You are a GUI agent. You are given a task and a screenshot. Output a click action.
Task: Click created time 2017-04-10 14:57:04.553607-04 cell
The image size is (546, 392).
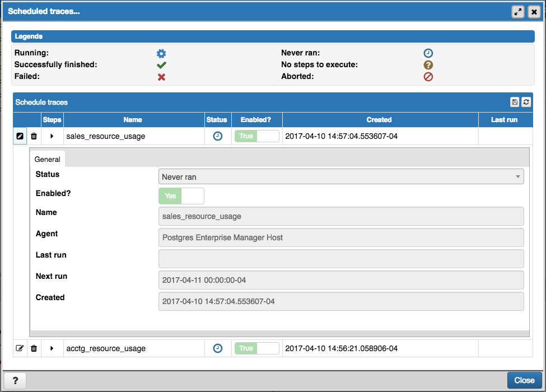click(380, 136)
